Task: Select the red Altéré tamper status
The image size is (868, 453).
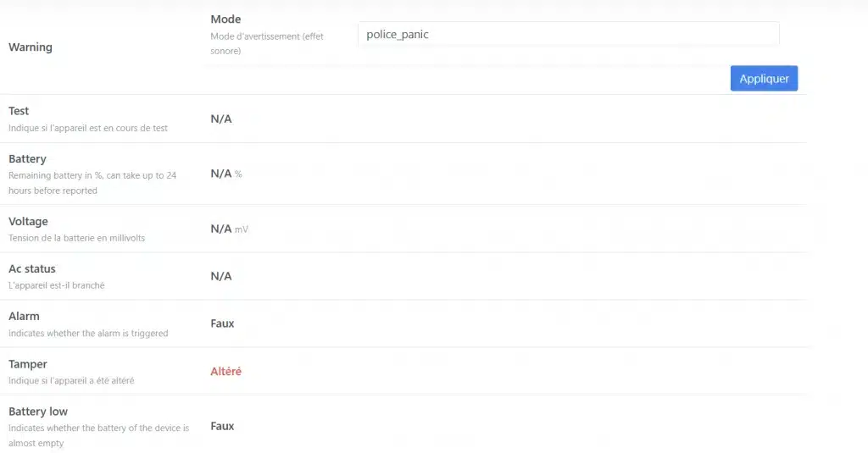Action: click(226, 371)
